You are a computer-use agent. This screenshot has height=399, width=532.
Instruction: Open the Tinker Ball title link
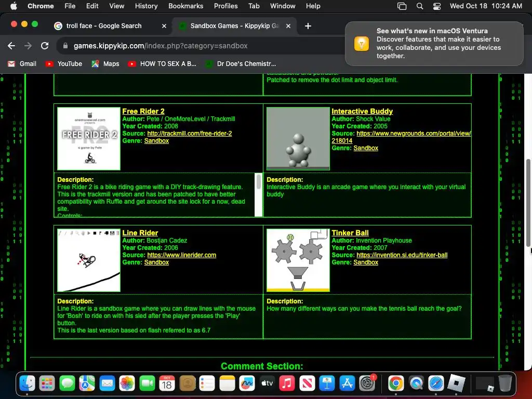point(350,233)
